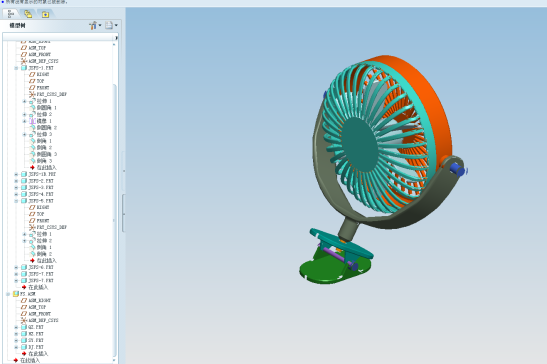Viewport: 547px width, 364px height.
Task: Open the Folder Browser navigator tab
Action: [x=28, y=14]
